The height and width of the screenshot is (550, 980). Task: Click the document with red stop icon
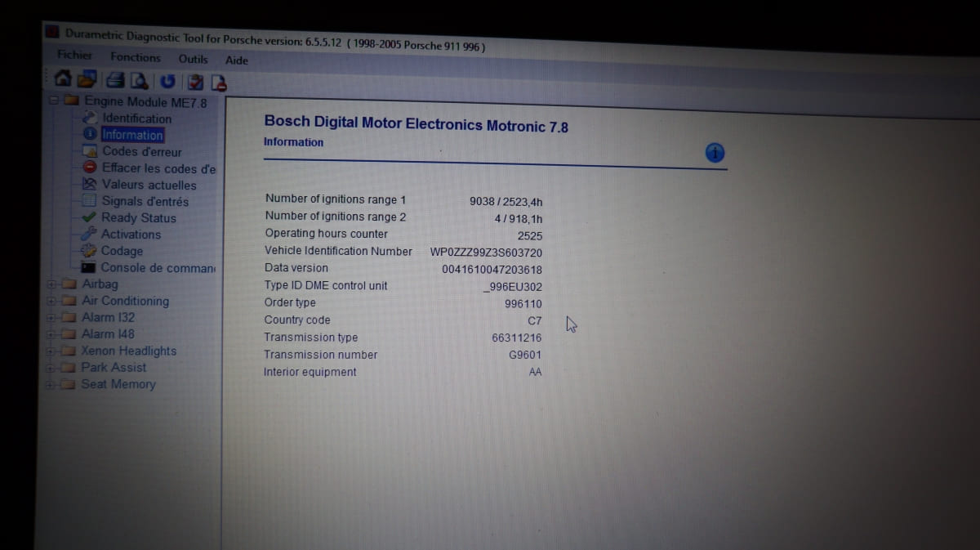pos(218,82)
